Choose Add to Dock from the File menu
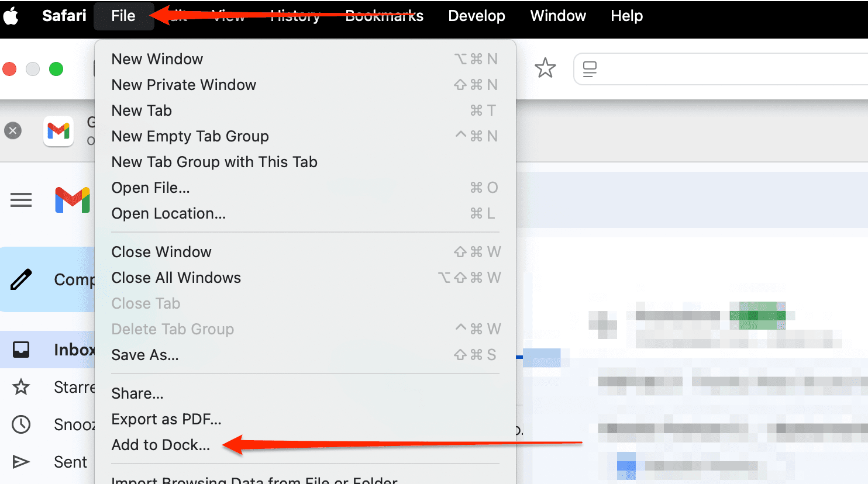Image resolution: width=868 pixels, height=484 pixels. [160, 445]
